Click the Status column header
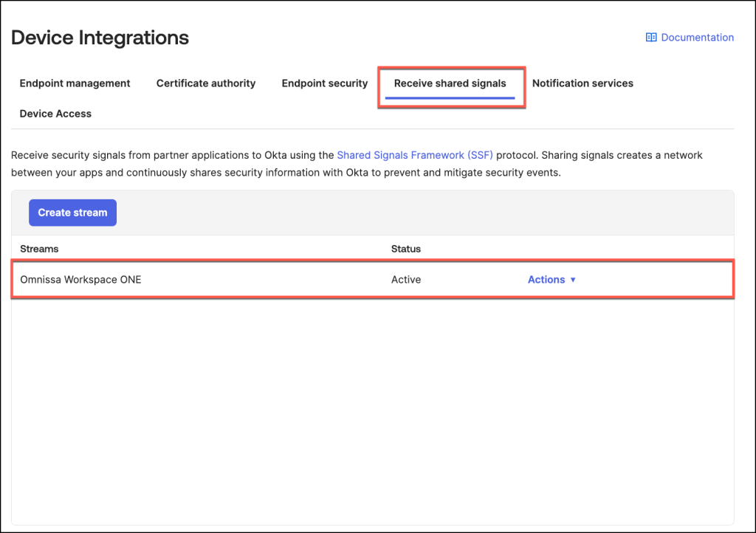 405,249
